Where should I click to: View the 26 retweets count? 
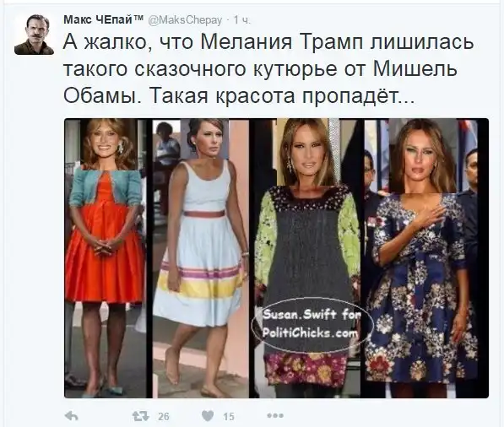point(164,416)
